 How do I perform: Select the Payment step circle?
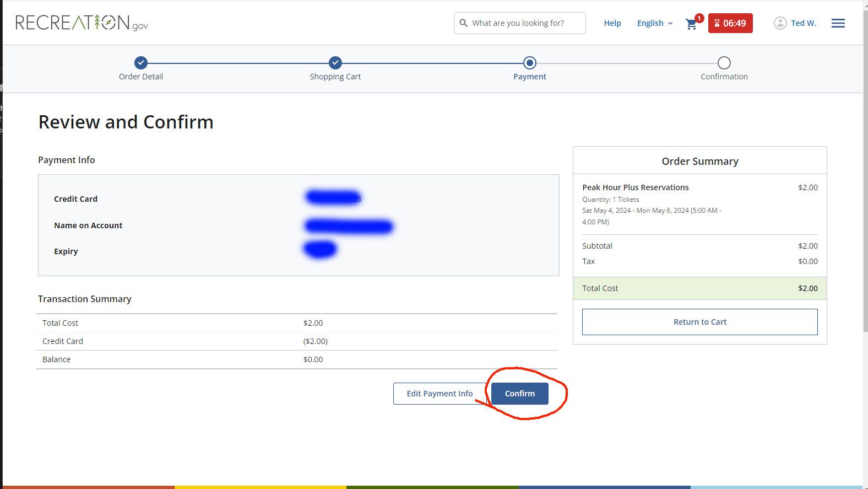click(529, 63)
